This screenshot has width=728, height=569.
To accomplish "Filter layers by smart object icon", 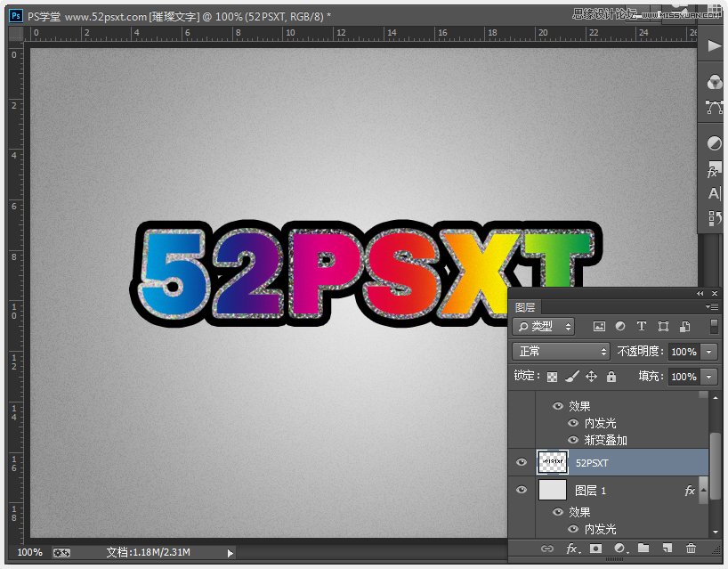I will [684, 327].
